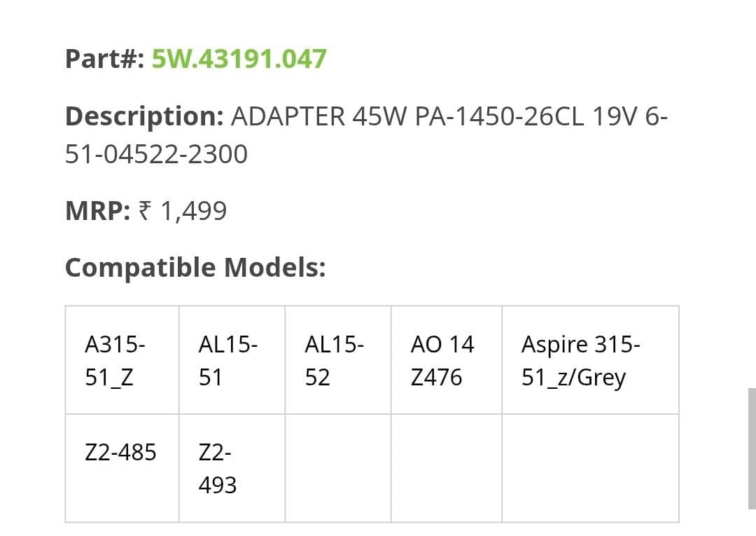Click the Description label text

coord(144,117)
